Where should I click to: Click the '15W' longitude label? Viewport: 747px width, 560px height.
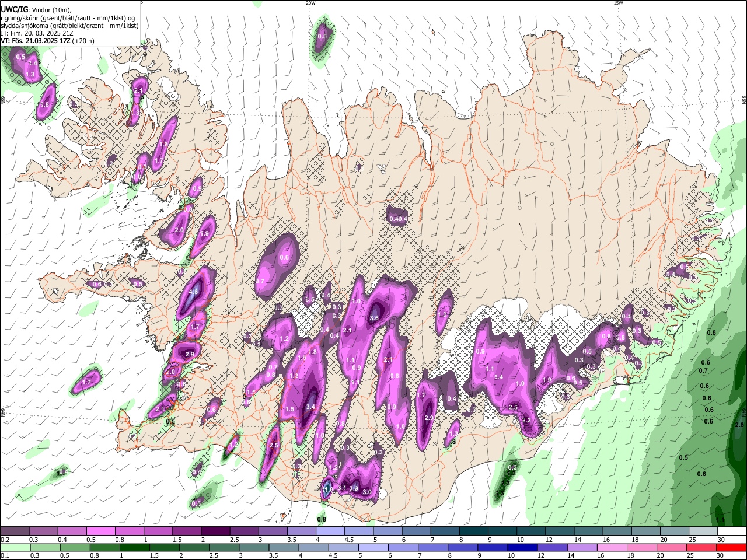coord(619,3)
